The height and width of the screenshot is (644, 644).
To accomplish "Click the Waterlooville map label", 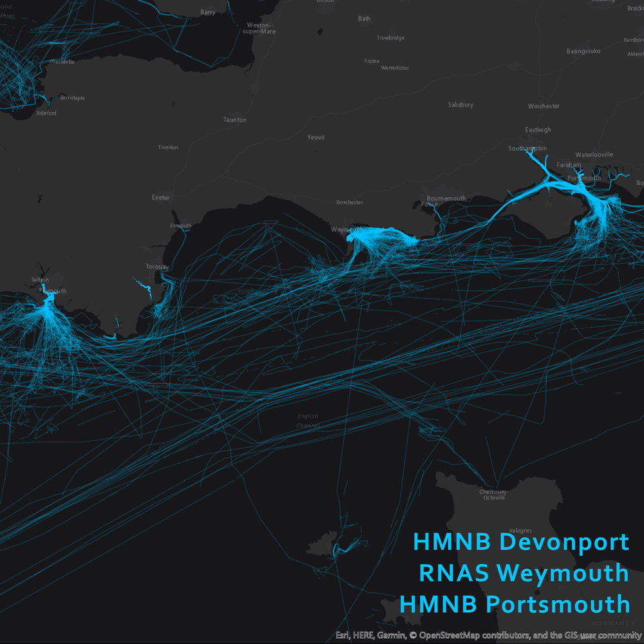I will click(594, 155).
